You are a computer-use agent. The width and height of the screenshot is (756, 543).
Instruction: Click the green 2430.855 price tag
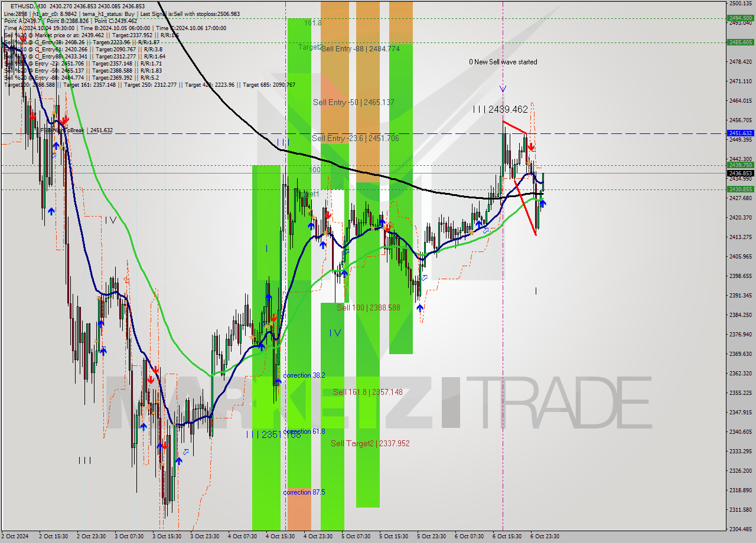coord(741,189)
